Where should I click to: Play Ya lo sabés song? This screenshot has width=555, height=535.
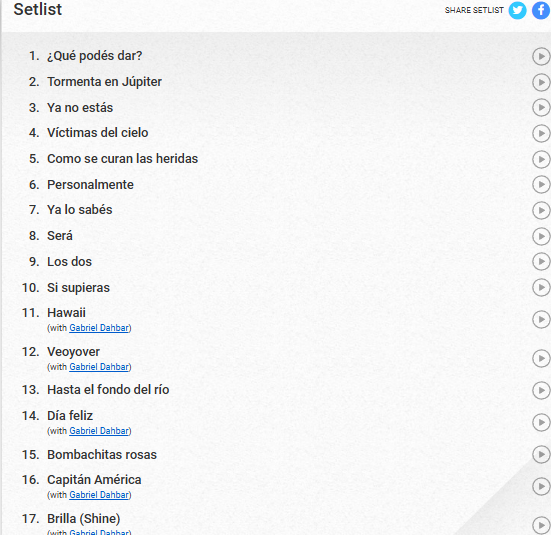(541, 210)
